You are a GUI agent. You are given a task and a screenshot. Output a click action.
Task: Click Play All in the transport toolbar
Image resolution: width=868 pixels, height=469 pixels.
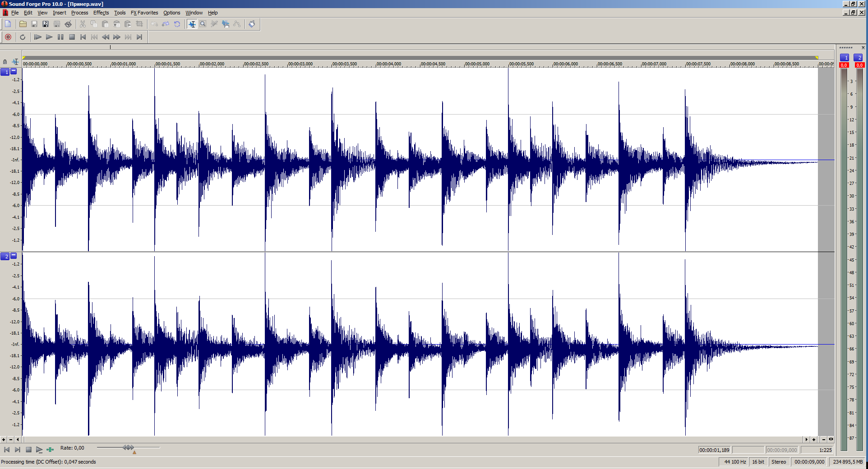(38, 37)
